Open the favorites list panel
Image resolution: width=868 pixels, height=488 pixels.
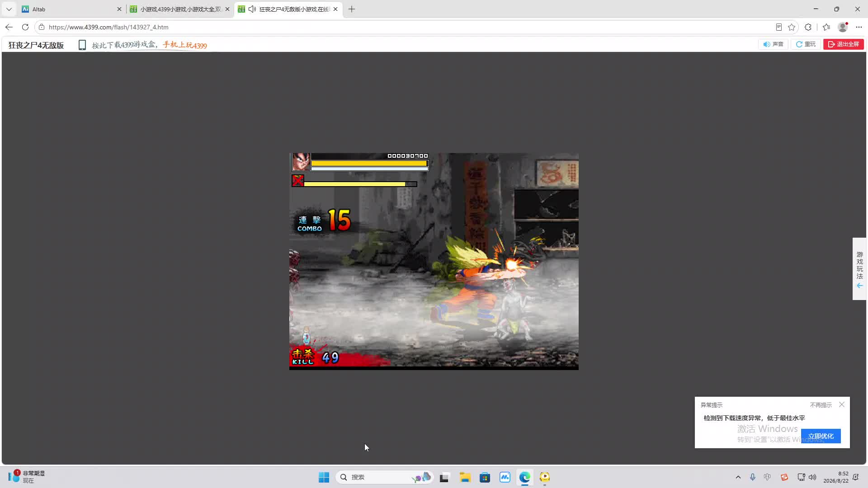826,27
